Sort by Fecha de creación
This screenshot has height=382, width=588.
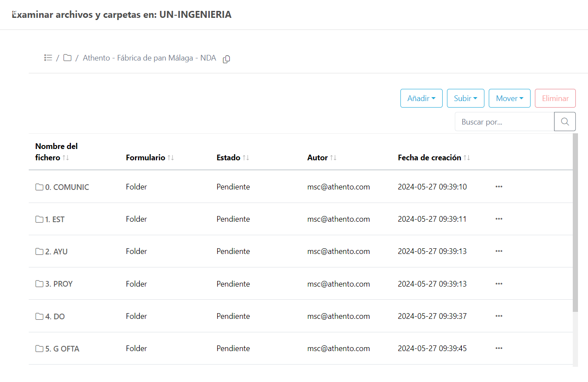(467, 158)
